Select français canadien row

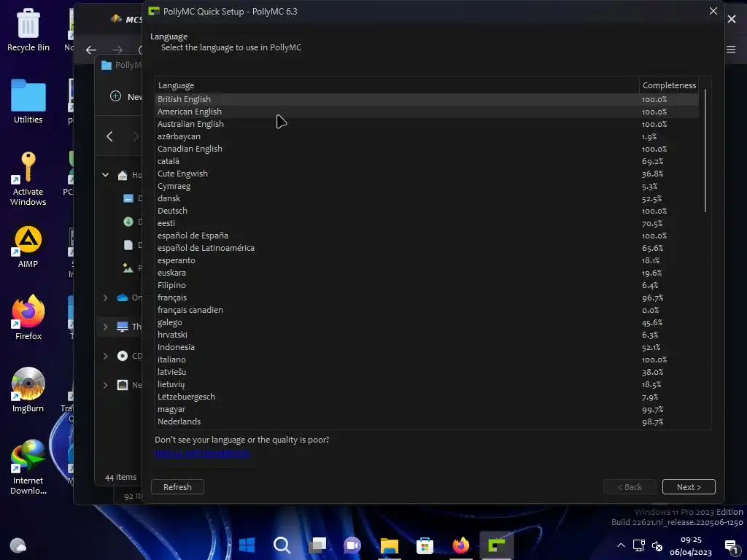[x=427, y=309]
